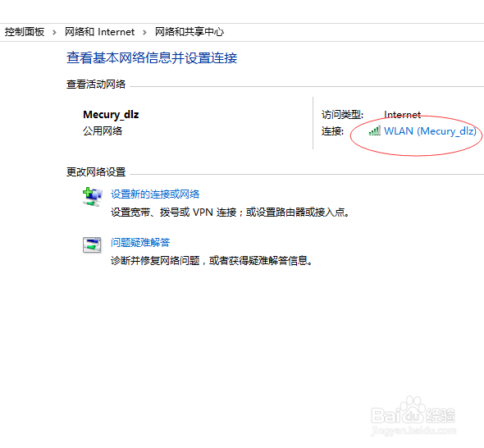Click the 查看基本网络信息并设置连接 heading
Screen dimensions: 484x448
click(x=152, y=57)
